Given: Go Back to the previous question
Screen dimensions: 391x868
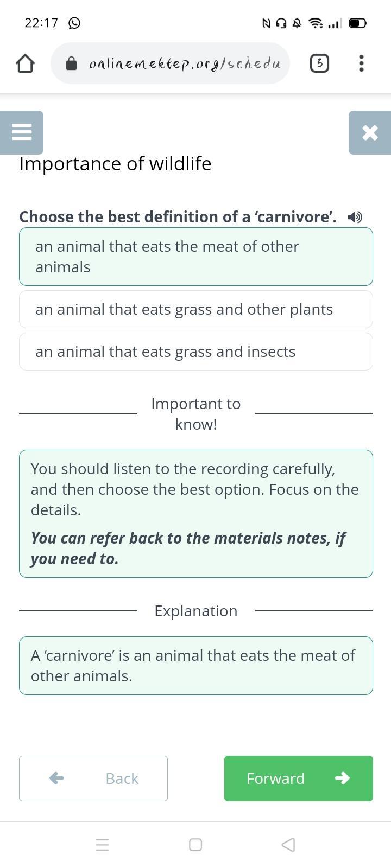Looking at the screenshot, I should pos(93,778).
